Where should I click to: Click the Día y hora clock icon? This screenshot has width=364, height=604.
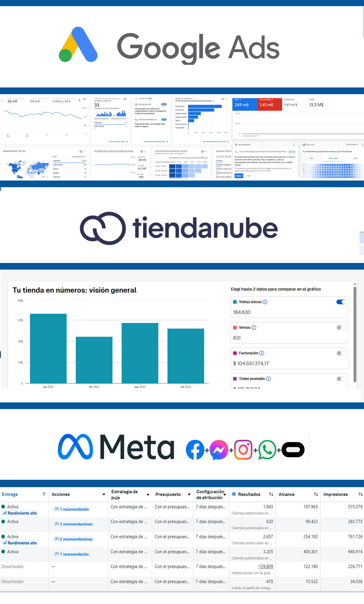point(304,145)
